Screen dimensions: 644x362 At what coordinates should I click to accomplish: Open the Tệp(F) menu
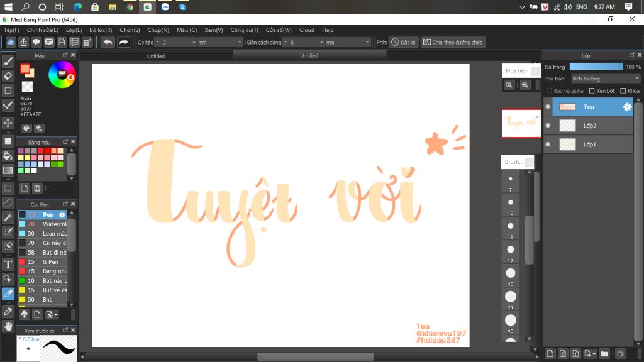[11, 30]
